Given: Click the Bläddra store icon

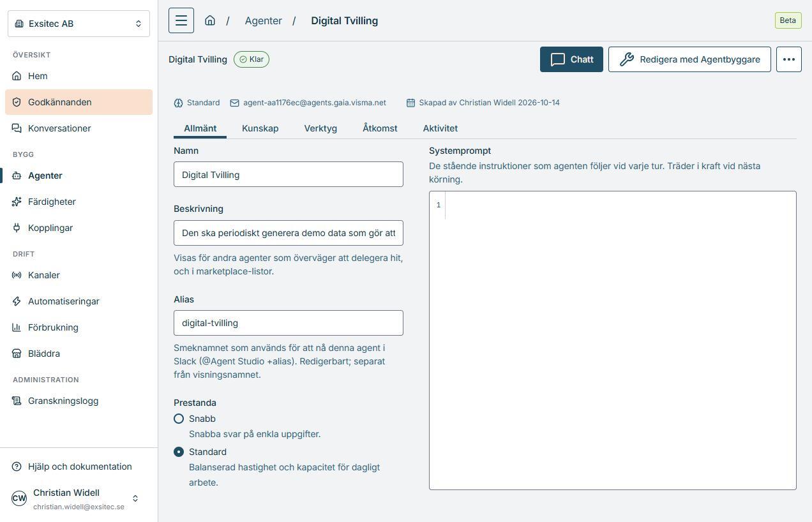Looking at the screenshot, I should coord(17,354).
